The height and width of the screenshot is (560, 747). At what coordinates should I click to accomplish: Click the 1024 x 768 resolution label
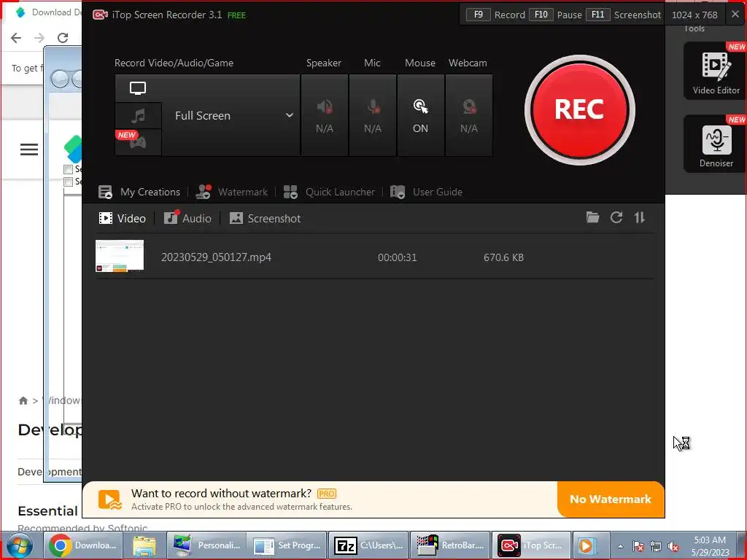(x=694, y=15)
